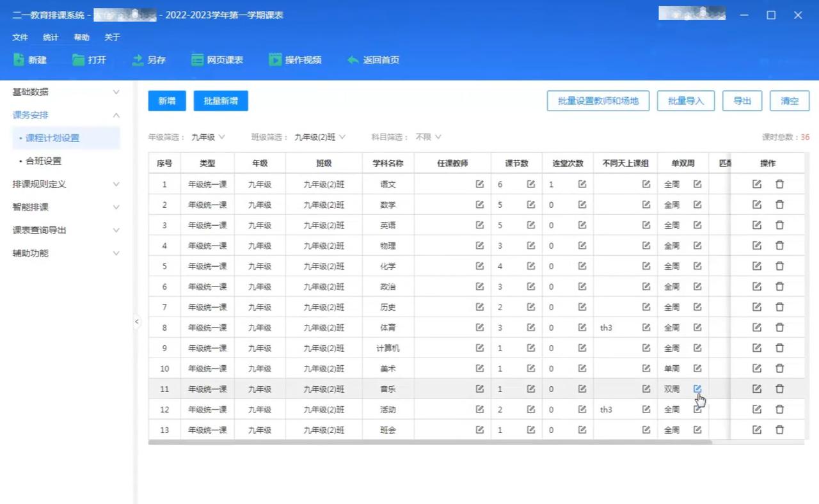Delete the 班会 course row
819x504 pixels.
pos(779,430)
